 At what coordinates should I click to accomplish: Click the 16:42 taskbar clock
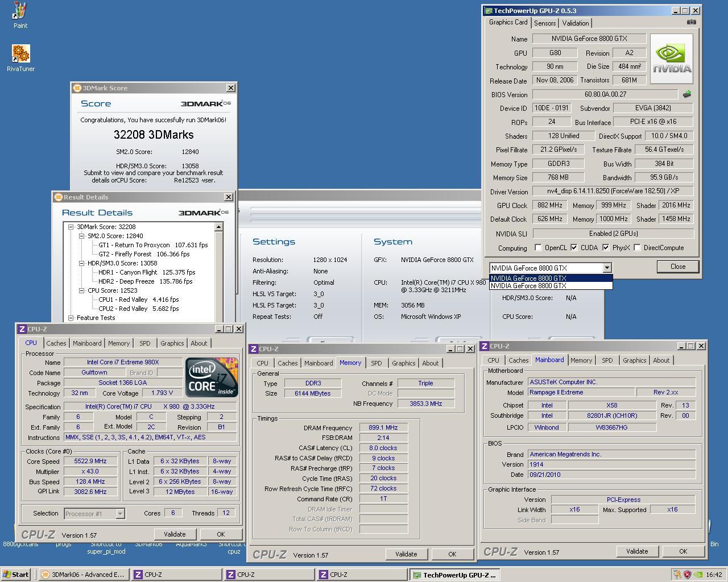[714, 575]
